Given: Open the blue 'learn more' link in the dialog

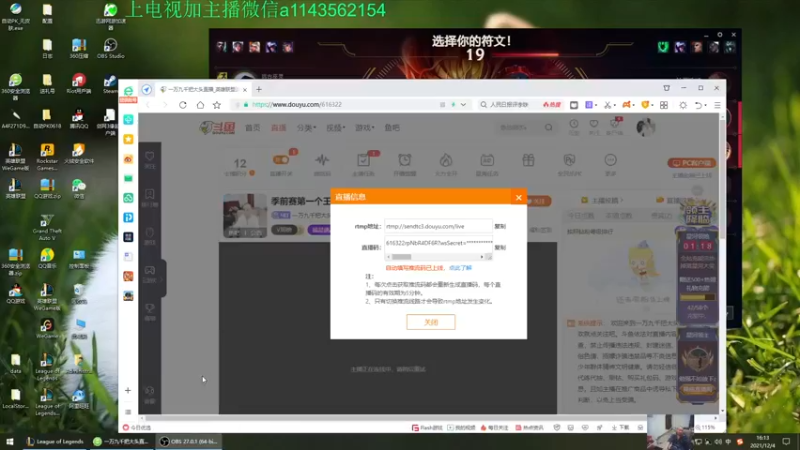Looking at the screenshot, I should 460,268.
